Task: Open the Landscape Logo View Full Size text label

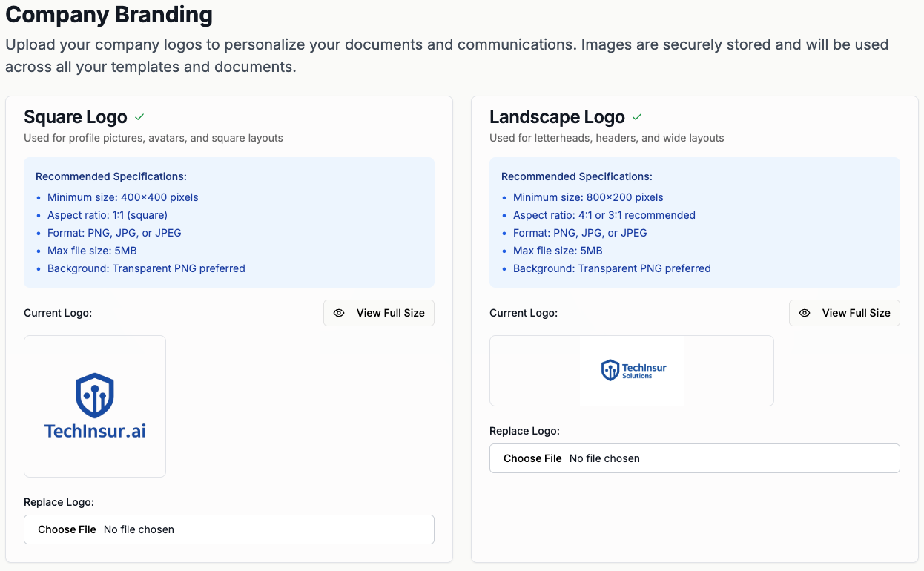Action: click(857, 313)
